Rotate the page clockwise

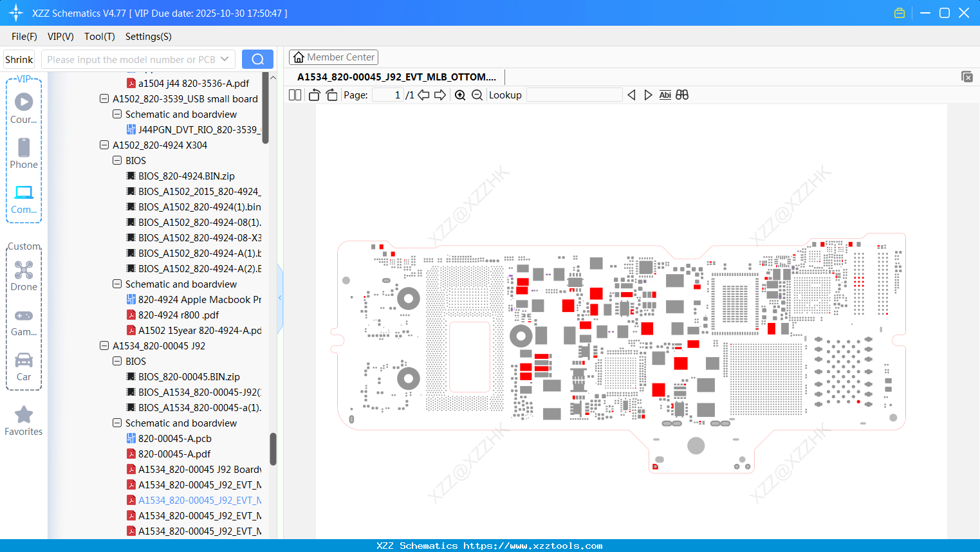[x=331, y=95]
